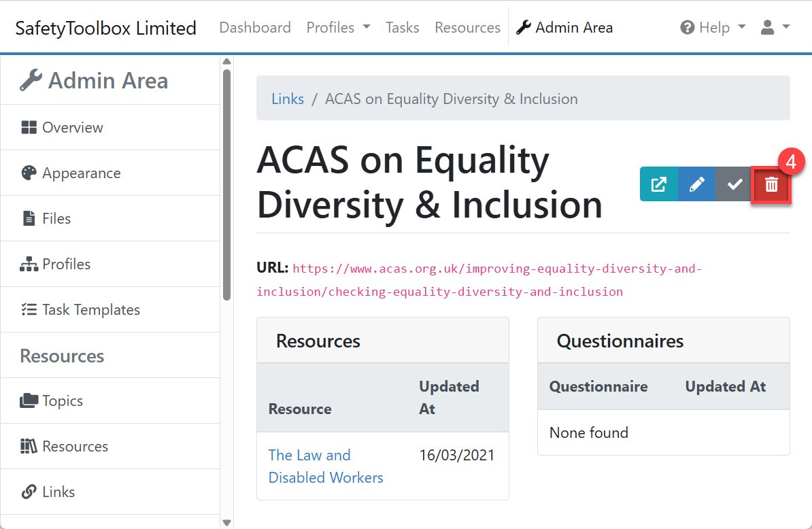
Task: Open link externally via teal arrow icon
Action: coord(658,184)
